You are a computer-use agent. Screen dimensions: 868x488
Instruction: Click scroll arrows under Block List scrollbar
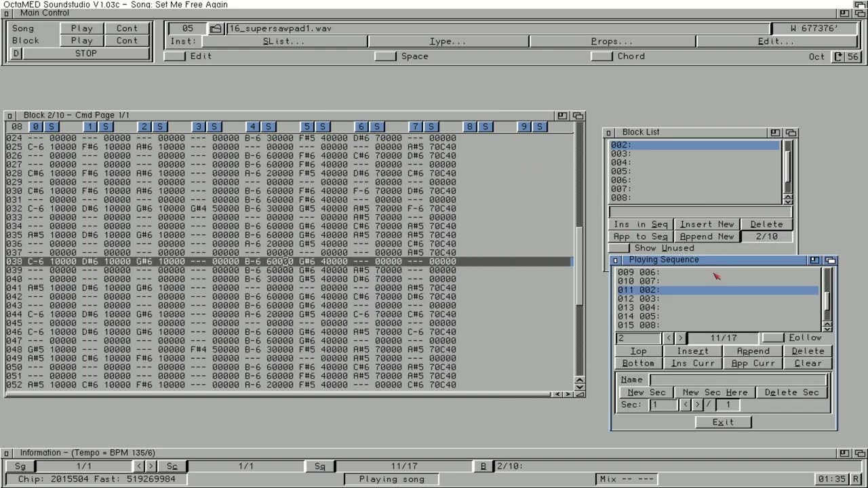click(x=787, y=200)
